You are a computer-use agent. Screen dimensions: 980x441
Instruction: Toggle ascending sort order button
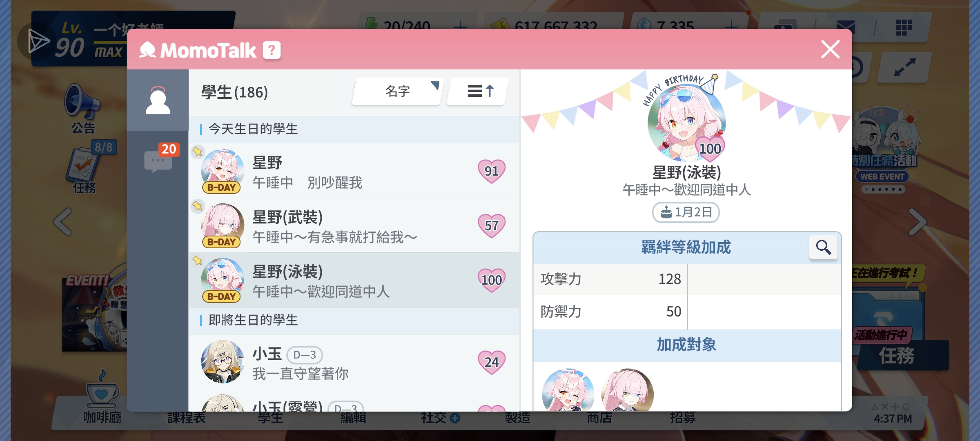click(478, 91)
